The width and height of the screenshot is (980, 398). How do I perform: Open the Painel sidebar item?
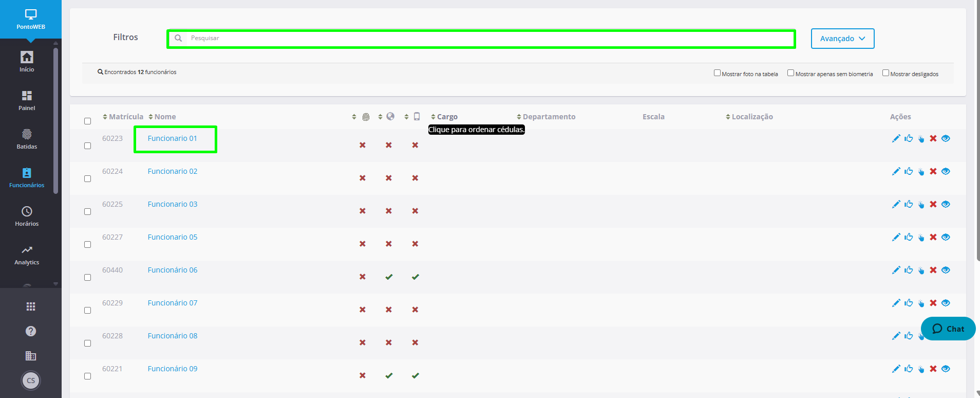(27, 100)
